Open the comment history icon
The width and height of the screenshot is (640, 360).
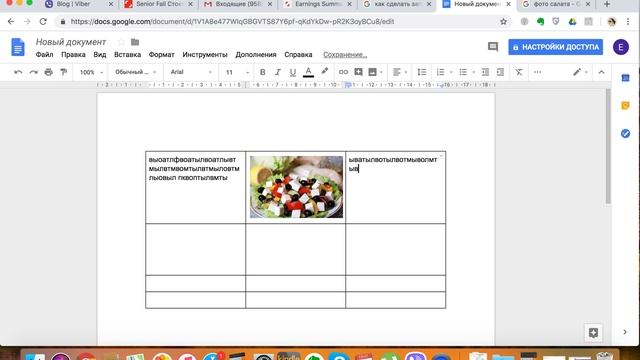click(x=493, y=47)
